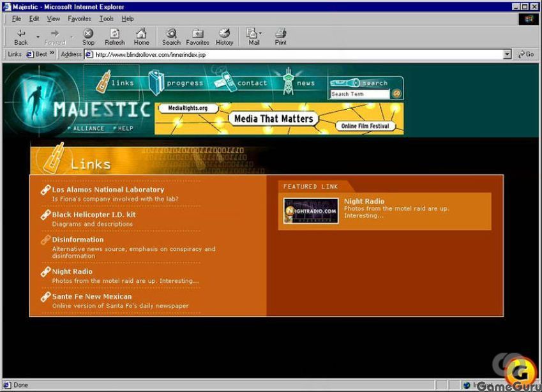
Task: Open the View menu
Action: [53, 19]
